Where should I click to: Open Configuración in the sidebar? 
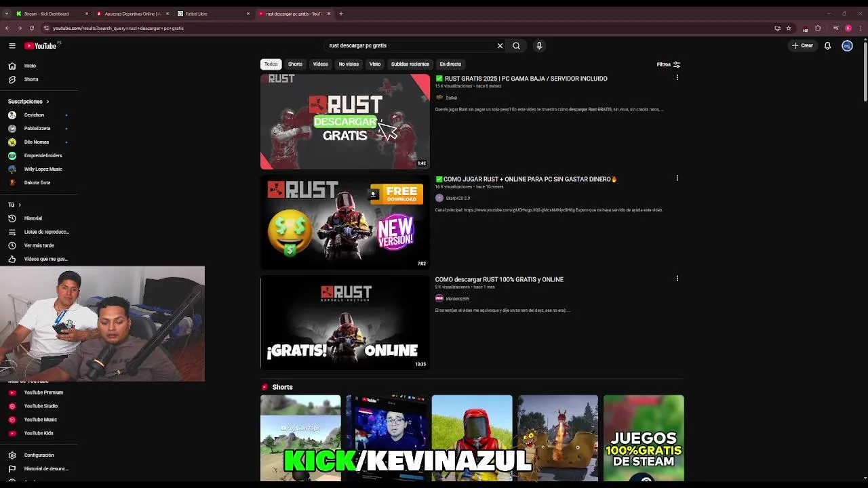(39, 455)
